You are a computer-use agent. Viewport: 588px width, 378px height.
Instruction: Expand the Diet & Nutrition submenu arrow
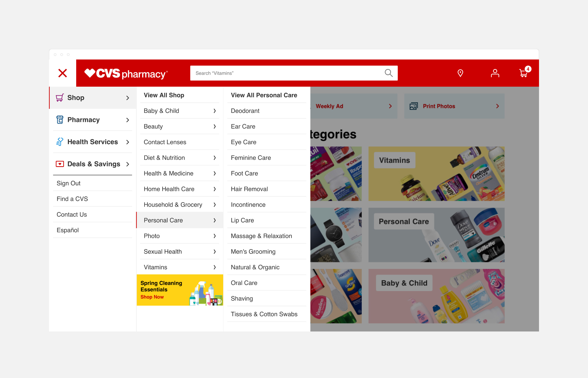point(214,158)
